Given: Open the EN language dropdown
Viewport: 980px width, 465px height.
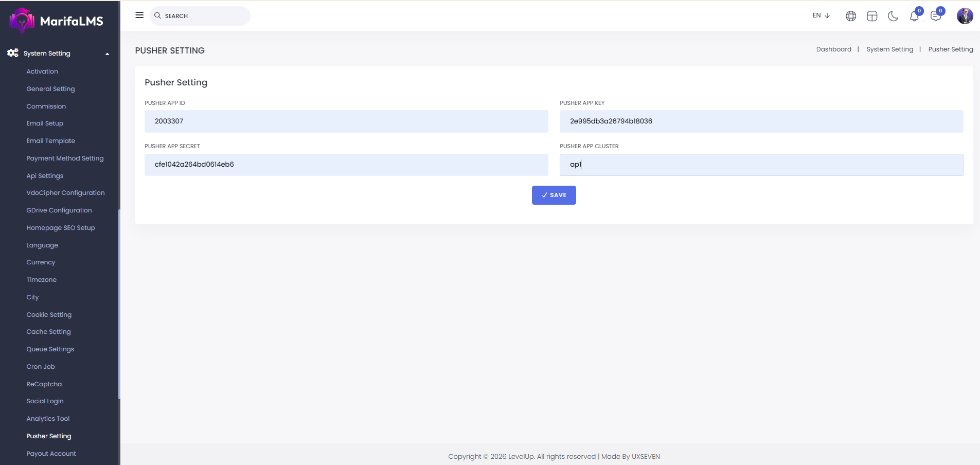Looking at the screenshot, I should click(821, 15).
